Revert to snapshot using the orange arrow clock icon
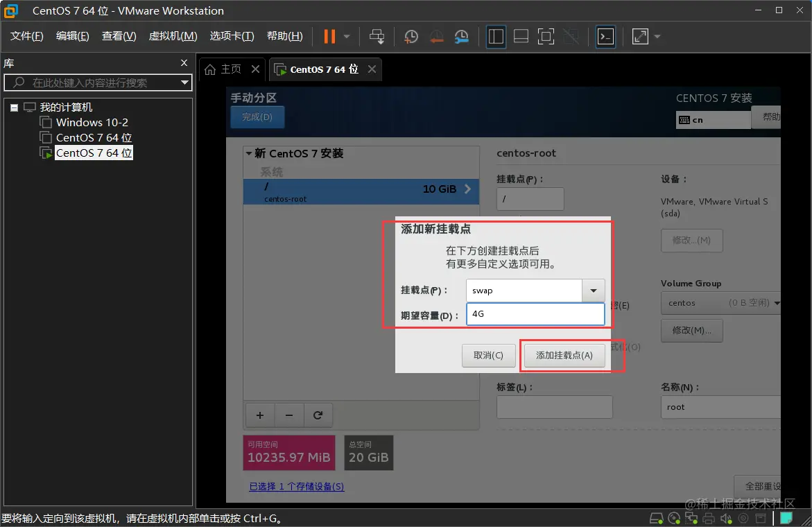Screen dimensions: 812x527 pos(437,36)
